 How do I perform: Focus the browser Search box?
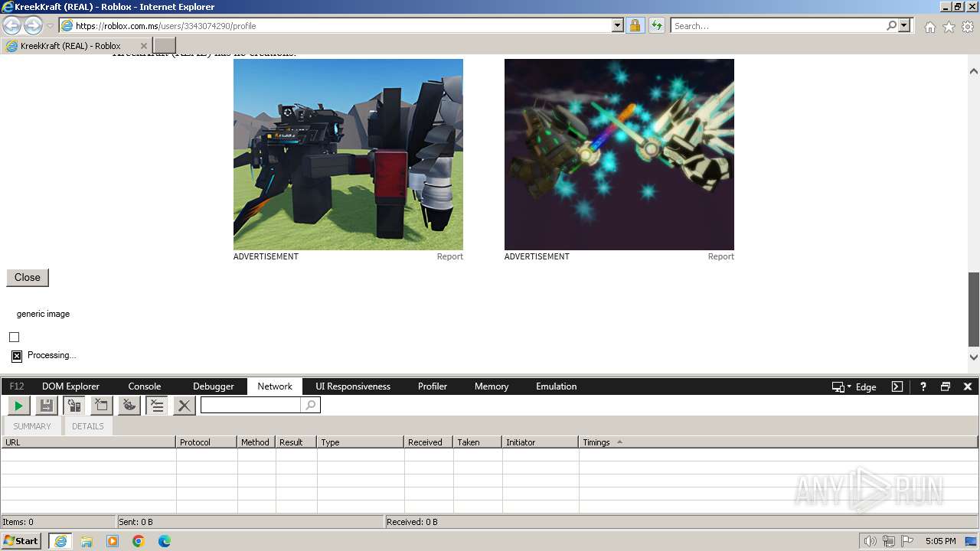tap(779, 25)
